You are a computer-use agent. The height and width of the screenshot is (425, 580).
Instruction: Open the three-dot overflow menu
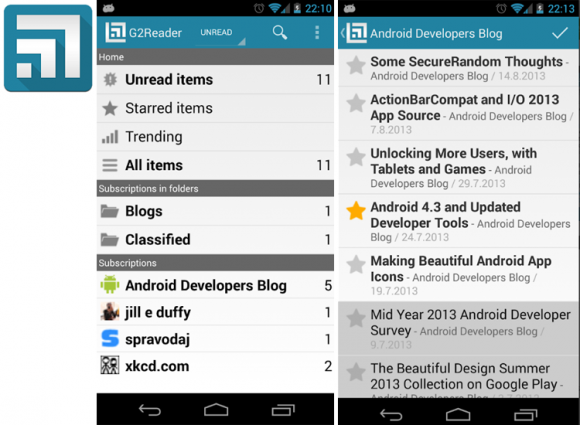(317, 33)
